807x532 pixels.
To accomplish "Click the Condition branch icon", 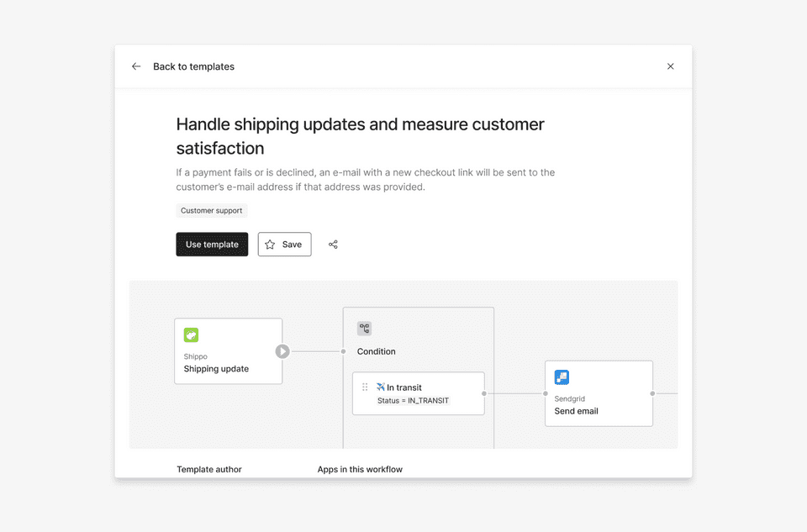I will click(364, 329).
